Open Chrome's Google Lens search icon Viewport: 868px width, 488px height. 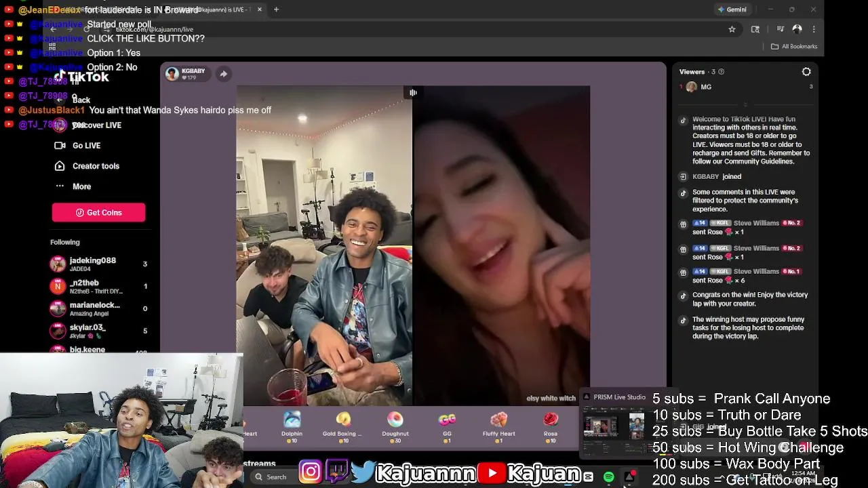(755, 29)
